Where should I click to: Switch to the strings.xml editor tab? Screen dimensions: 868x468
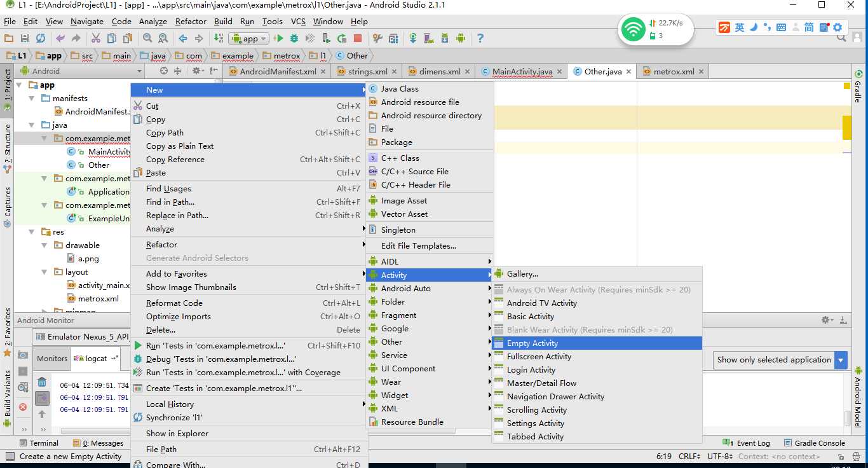coord(367,72)
